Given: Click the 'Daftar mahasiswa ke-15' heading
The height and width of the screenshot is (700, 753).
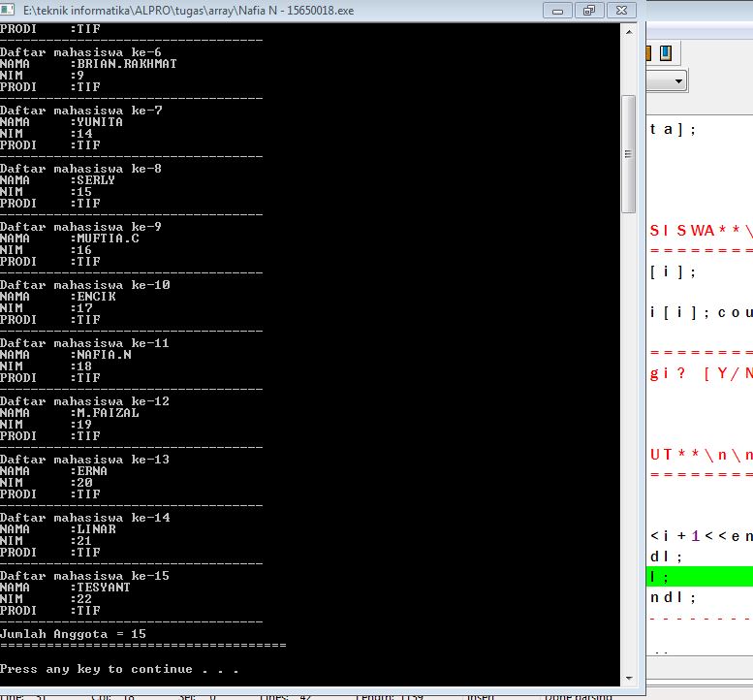Looking at the screenshot, I should 84,576.
